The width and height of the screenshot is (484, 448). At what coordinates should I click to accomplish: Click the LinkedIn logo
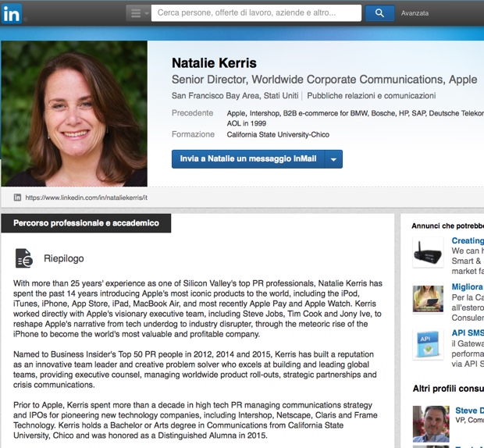(x=12, y=13)
